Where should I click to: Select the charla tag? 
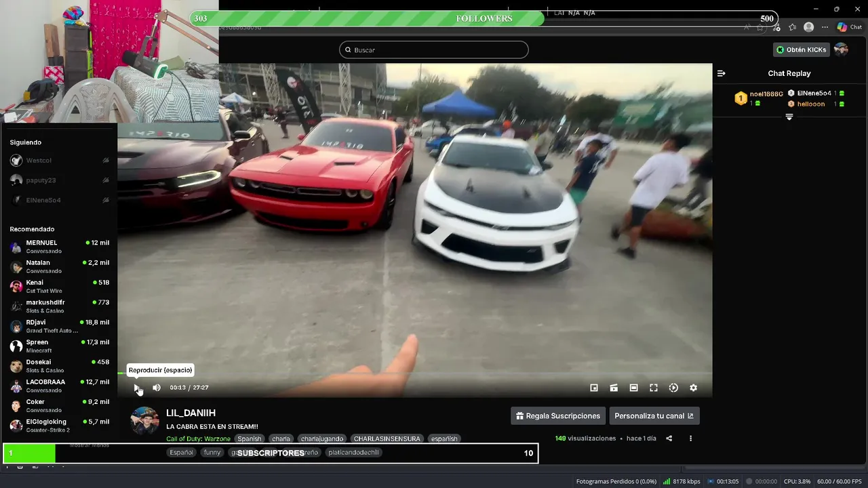(x=281, y=439)
